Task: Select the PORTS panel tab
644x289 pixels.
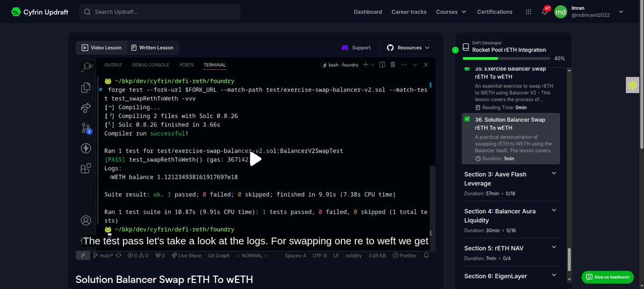Action: point(187,65)
